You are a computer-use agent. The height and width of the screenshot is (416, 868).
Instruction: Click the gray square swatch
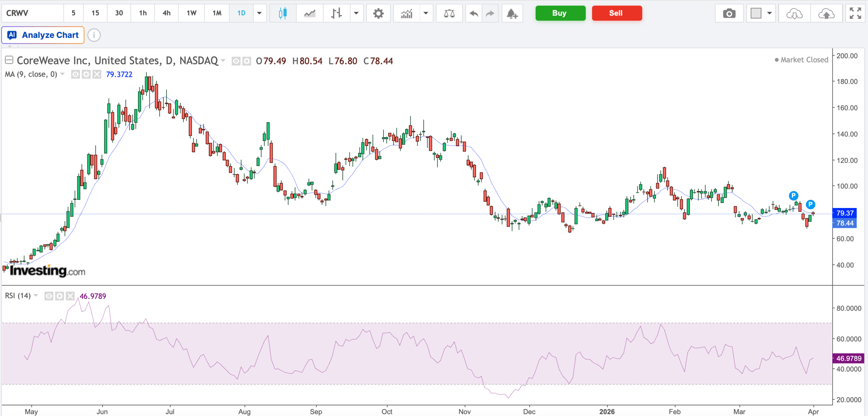(x=756, y=13)
